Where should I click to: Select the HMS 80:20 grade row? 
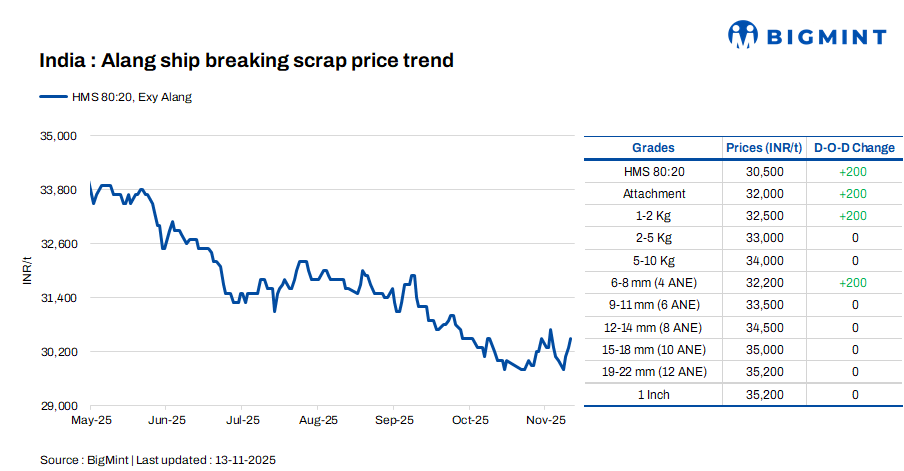pyautogui.click(x=653, y=171)
